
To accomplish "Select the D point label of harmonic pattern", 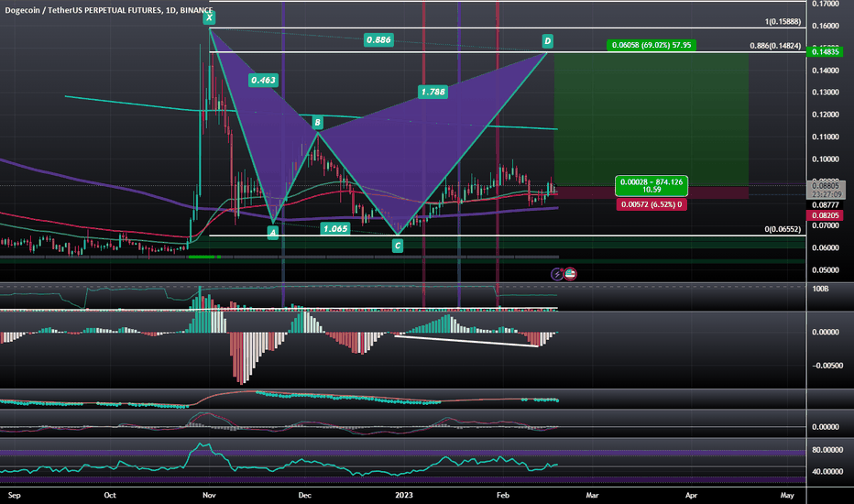I will (x=547, y=41).
